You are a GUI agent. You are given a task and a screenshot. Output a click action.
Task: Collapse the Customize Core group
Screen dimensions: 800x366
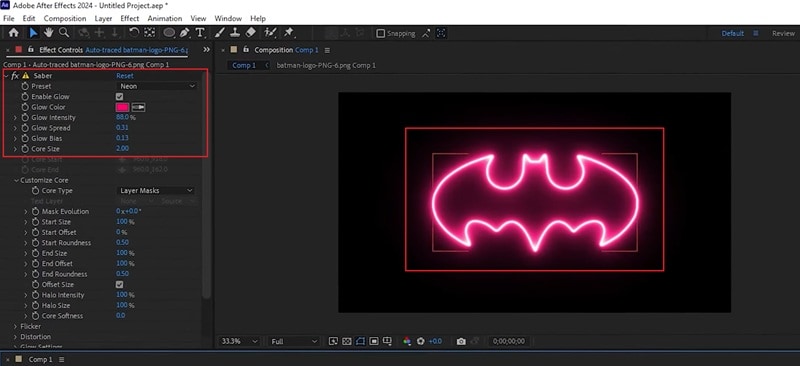pos(16,180)
